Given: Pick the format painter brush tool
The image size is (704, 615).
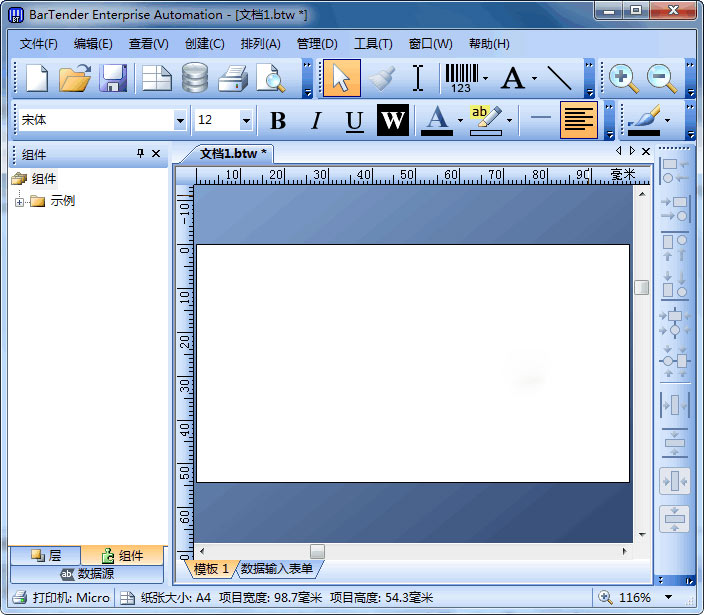Looking at the screenshot, I should [382, 78].
